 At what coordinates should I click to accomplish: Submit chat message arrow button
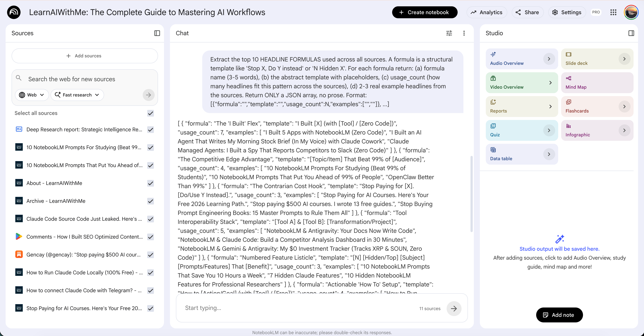point(454,309)
